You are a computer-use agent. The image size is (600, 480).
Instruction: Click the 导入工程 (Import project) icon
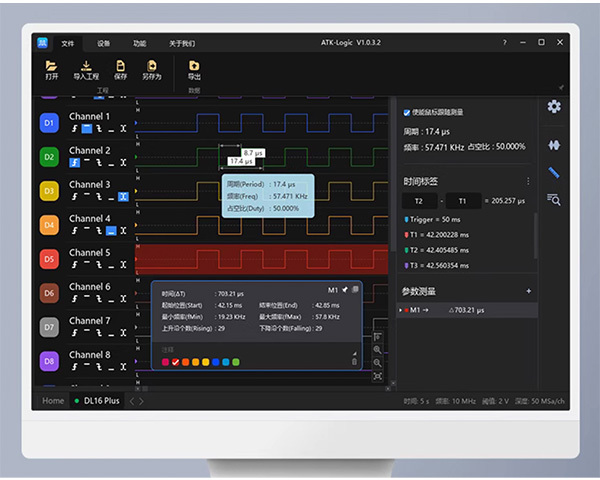point(86,69)
